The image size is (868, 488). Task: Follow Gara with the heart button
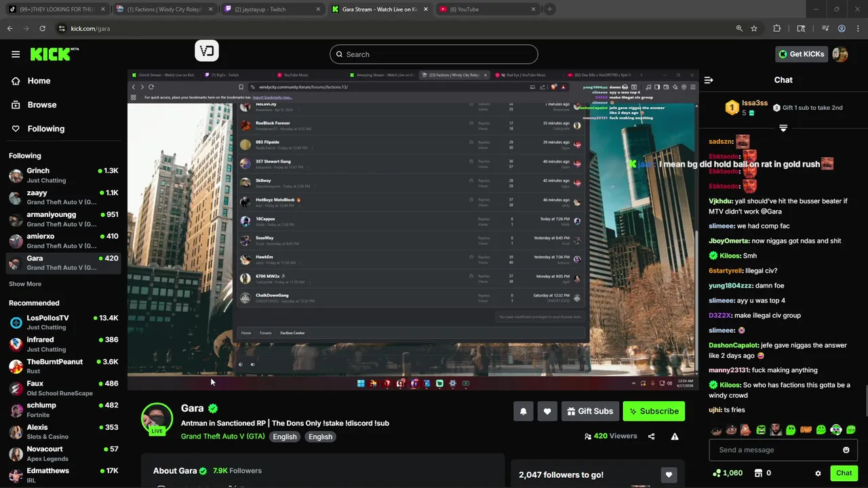(547, 411)
